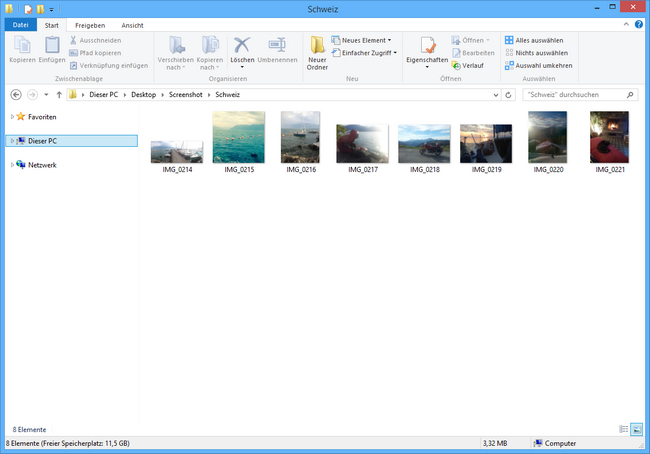Click the Neuer Ordner icon
The height and width of the screenshot is (454, 650).
(x=317, y=46)
